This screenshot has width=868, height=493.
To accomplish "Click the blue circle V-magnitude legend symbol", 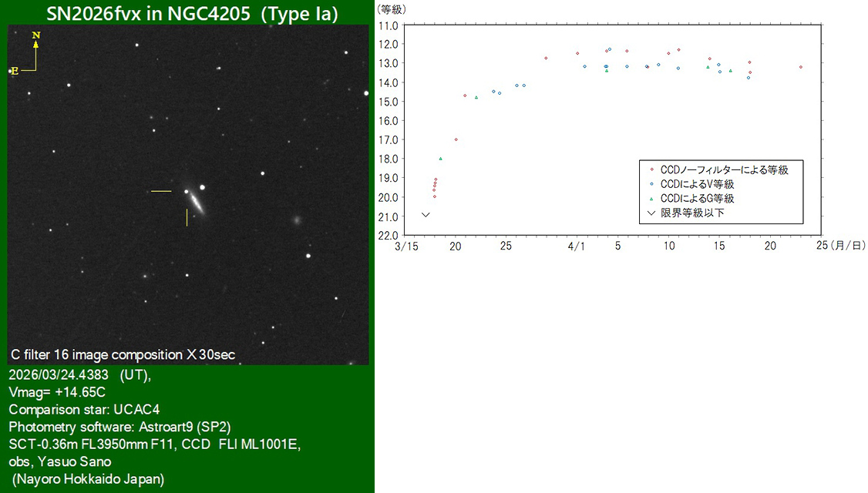I will pyautogui.click(x=651, y=184).
